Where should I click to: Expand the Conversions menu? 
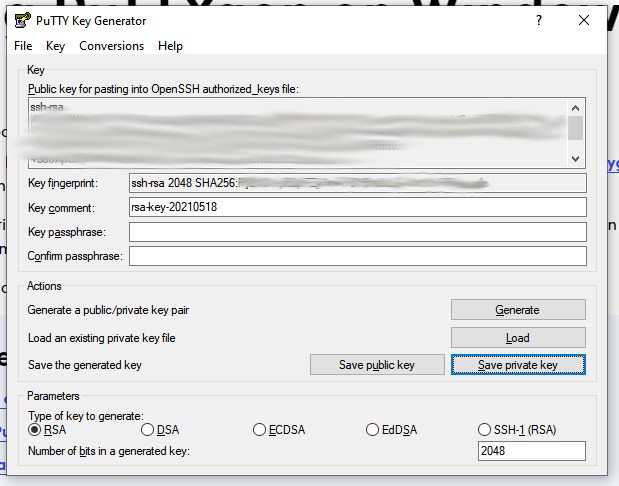pos(111,46)
